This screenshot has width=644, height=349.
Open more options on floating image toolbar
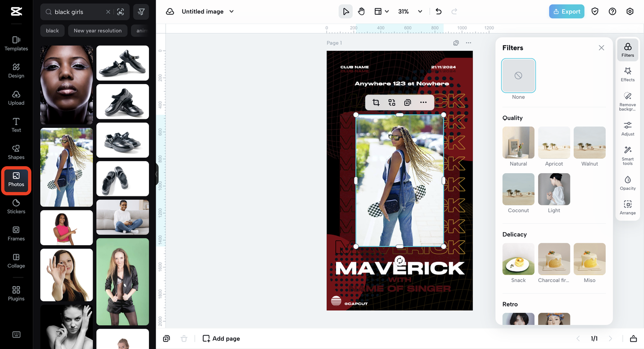[x=423, y=103]
